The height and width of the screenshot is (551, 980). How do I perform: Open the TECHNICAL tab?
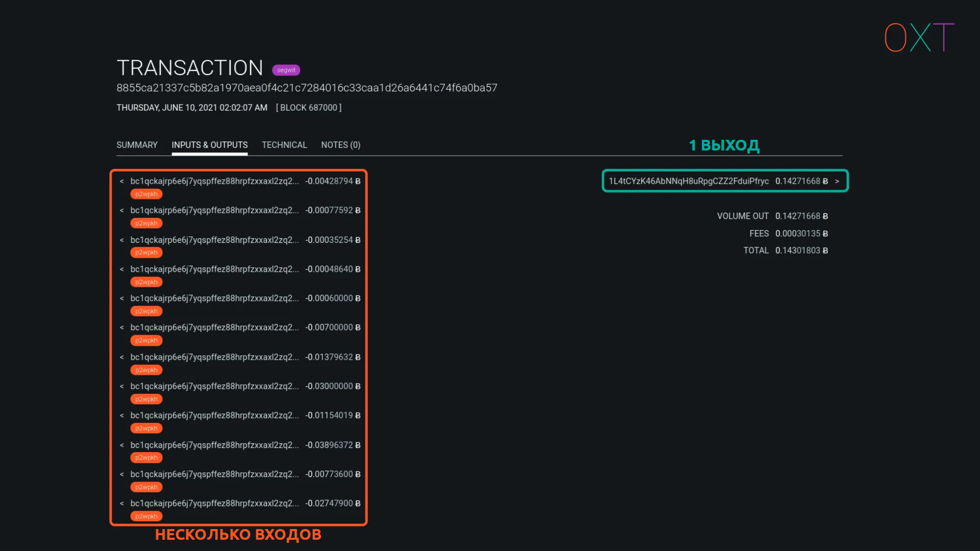(x=284, y=145)
